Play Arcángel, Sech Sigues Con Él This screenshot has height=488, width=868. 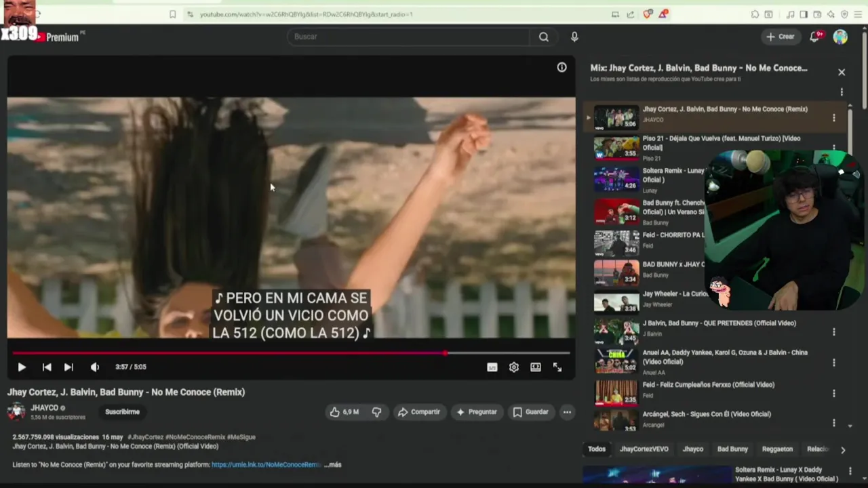pyautogui.click(x=707, y=414)
